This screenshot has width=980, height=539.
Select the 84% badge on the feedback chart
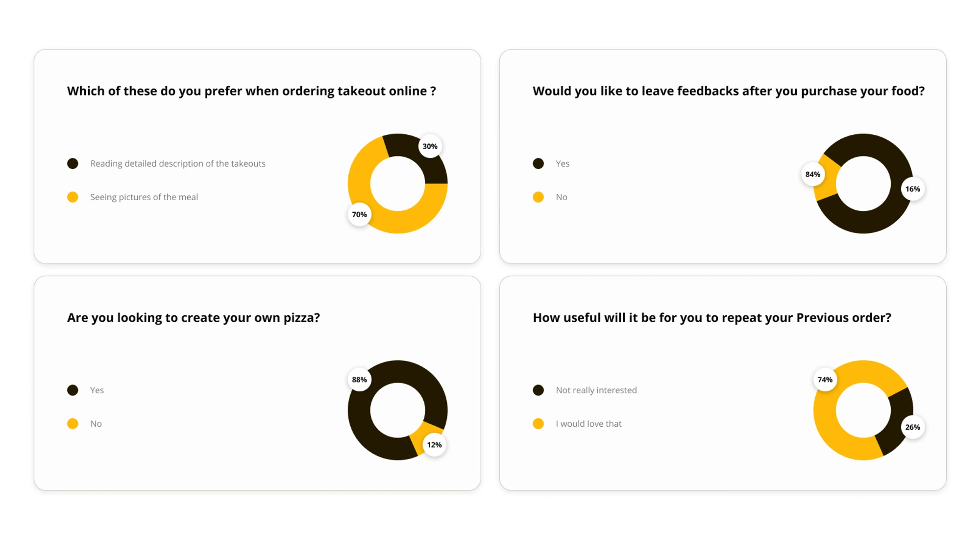(x=812, y=174)
